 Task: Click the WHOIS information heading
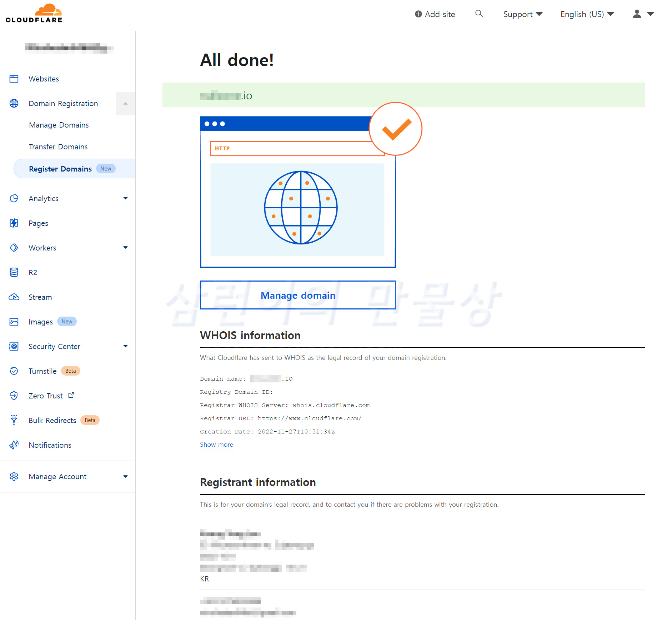pos(250,335)
